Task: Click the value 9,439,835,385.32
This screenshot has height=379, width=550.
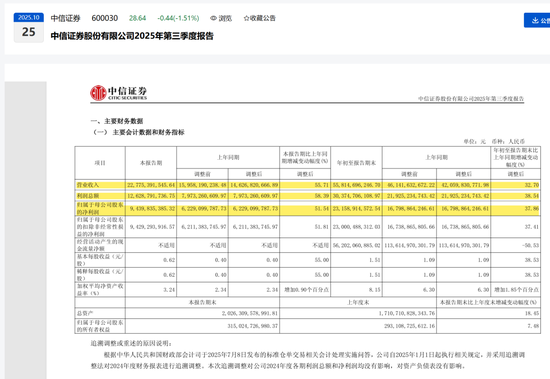Action: click(152, 208)
